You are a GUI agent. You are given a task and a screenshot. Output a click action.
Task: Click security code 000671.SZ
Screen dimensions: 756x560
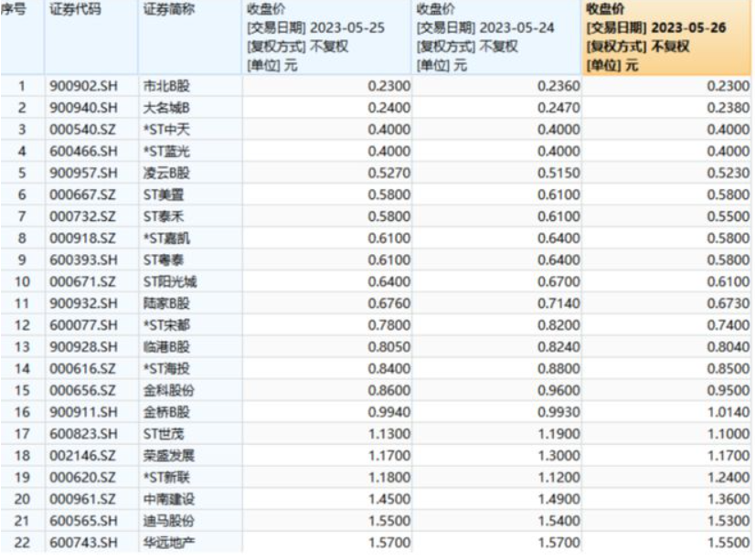click(82, 282)
